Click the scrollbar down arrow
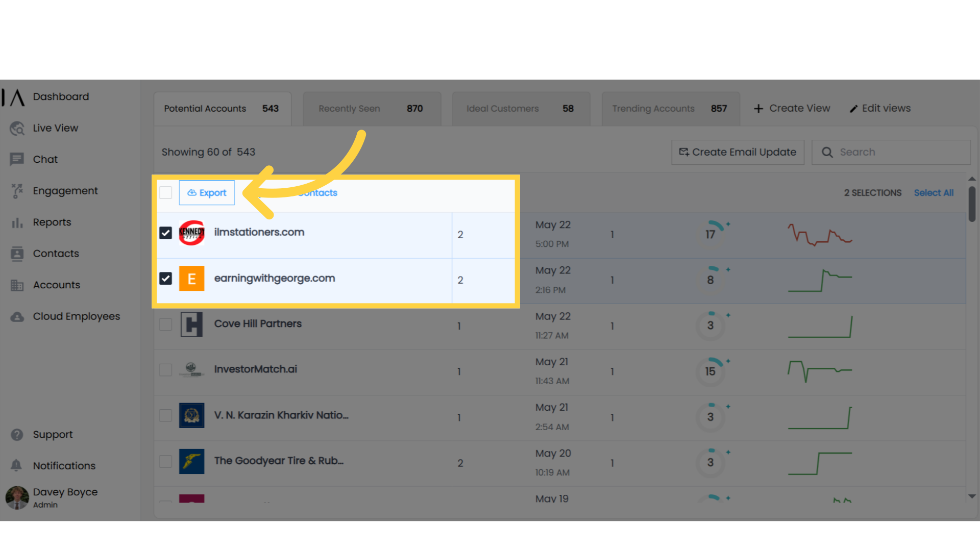This screenshot has width=980, height=551. coord(972,496)
